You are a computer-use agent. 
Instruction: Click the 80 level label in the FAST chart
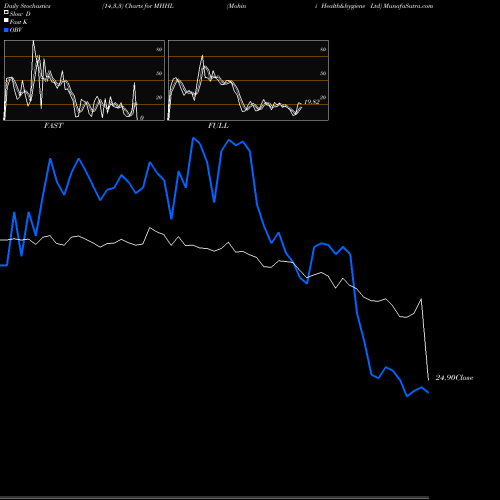click(x=159, y=49)
